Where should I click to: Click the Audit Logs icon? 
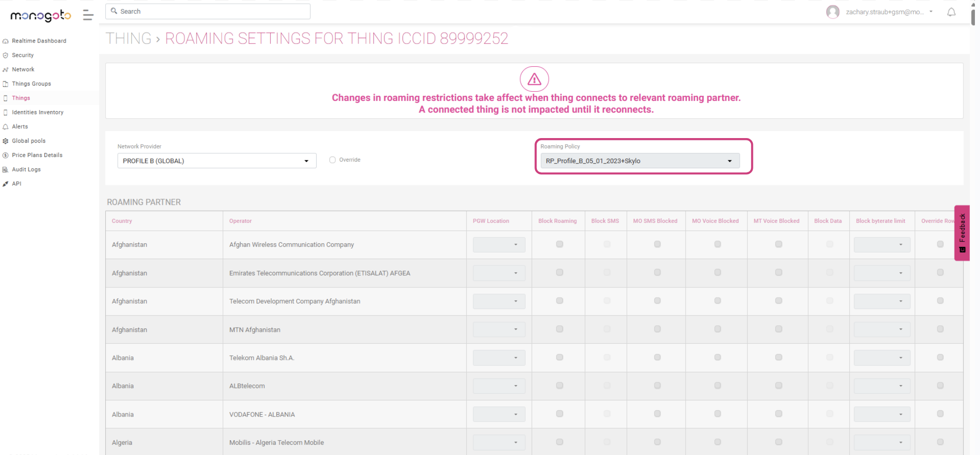pyautogui.click(x=6, y=170)
